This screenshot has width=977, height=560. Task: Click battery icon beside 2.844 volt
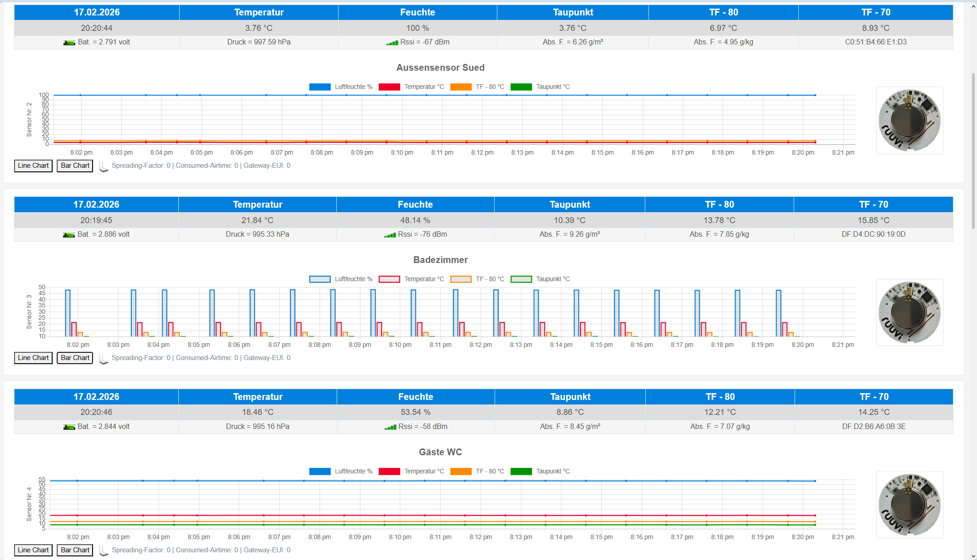click(x=69, y=427)
